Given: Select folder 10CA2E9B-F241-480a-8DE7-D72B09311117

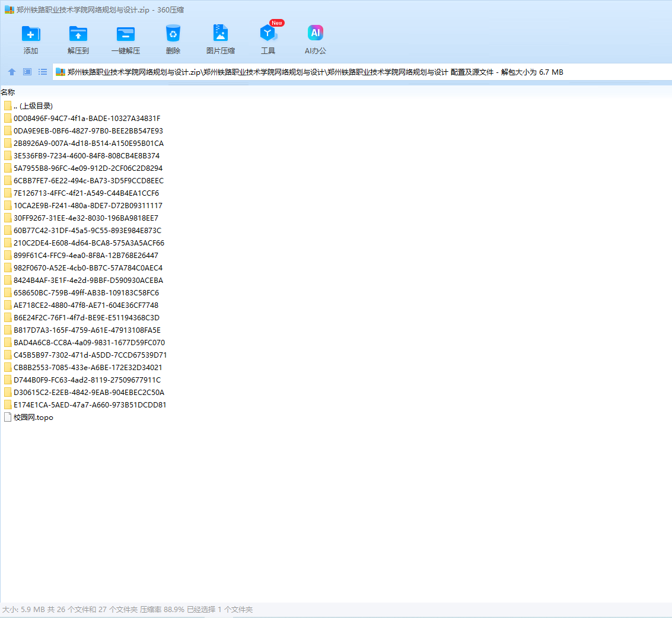Looking at the screenshot, I should 83,205.
